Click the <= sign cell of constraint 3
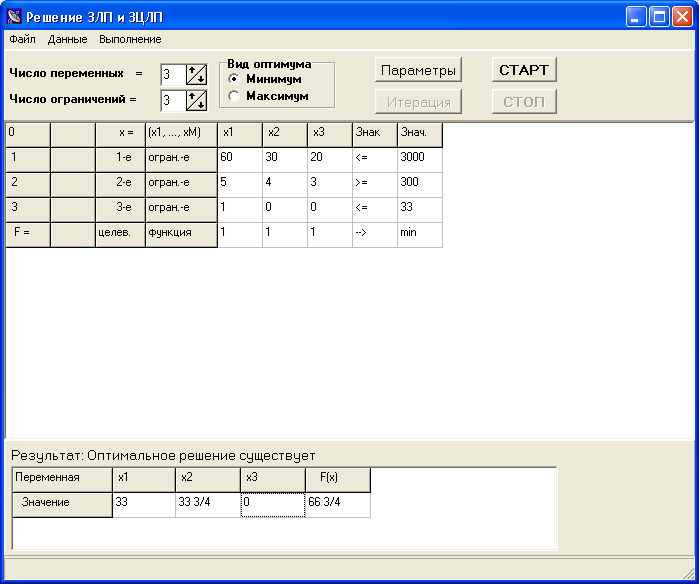Viewport: 699px width, 584px height. click(x=375, y=210)
